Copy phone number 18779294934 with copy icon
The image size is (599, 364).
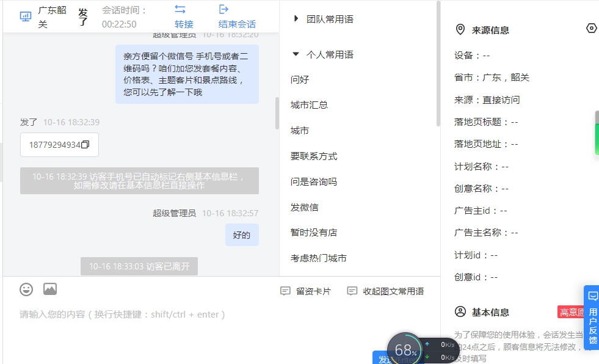85,144
